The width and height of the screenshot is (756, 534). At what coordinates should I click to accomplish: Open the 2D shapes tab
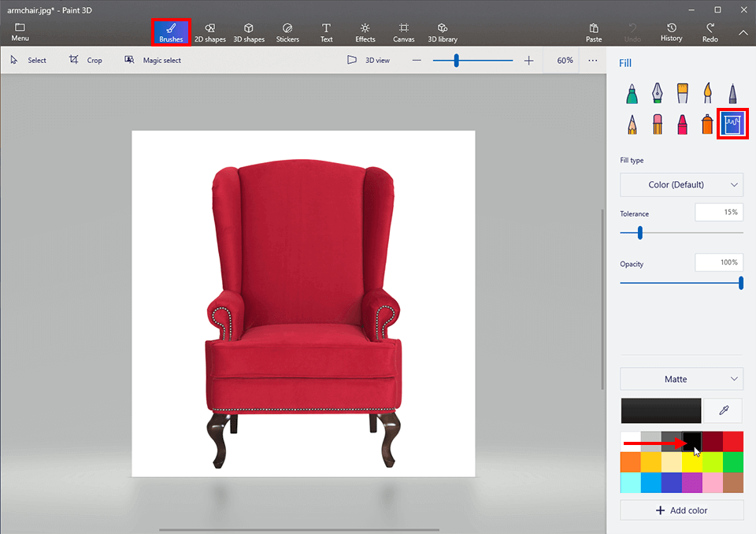[210, 32]
